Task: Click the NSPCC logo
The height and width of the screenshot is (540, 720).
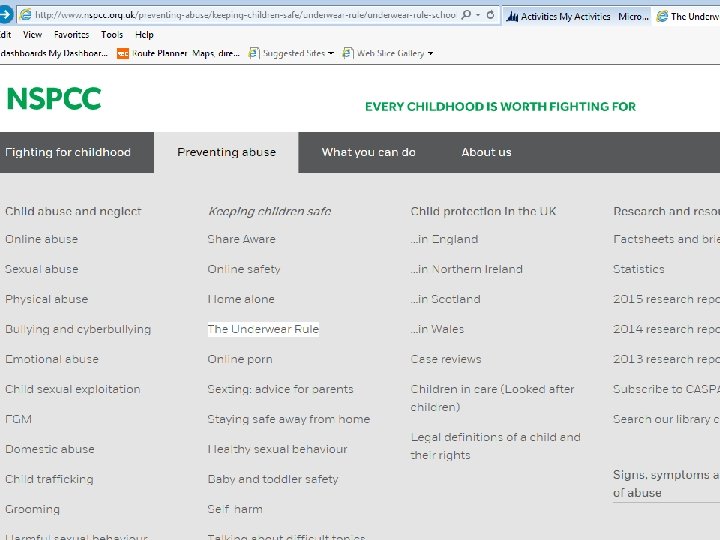Action: coord(54,98)
